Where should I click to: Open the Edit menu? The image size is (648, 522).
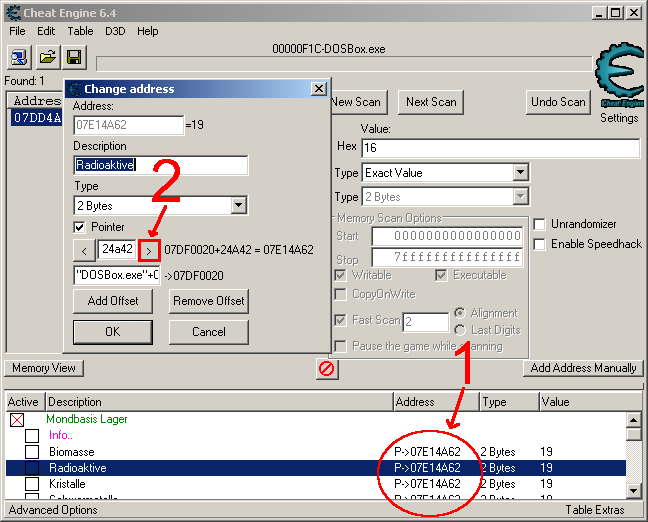click(x=46, y=31)
